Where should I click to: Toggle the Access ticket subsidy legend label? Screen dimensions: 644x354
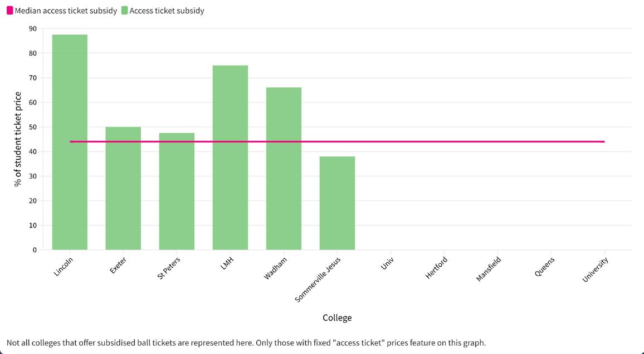point(167,11)
